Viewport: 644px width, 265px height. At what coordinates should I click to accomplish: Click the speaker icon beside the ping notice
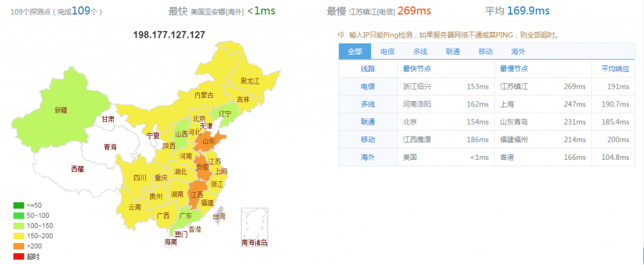[341, 35]
